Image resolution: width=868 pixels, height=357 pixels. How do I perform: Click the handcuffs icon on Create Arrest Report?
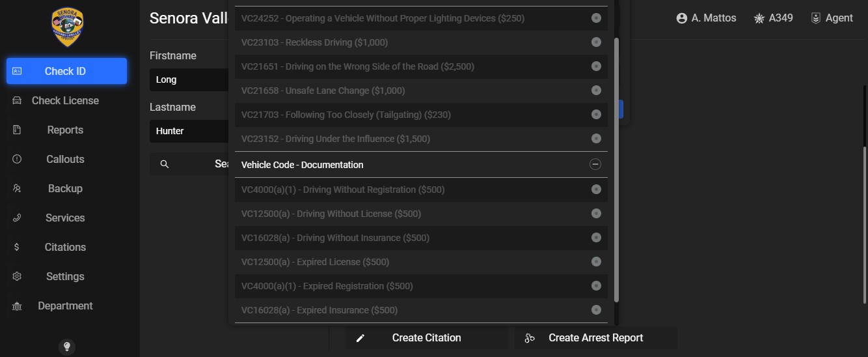[530, 338]
